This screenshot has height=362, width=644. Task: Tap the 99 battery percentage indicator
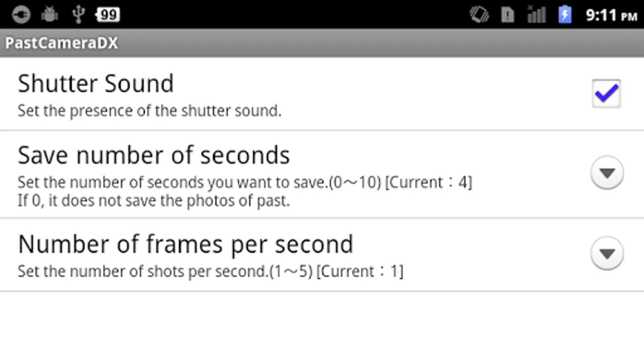click(x=108, y=15)
